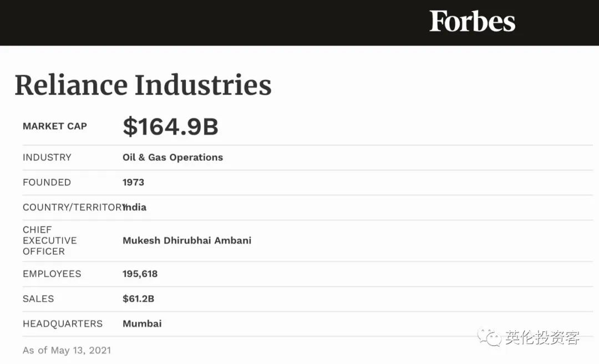Click the MARKET CAP label
The height and width of the screenshot is (364, 599).
[55, 126]
